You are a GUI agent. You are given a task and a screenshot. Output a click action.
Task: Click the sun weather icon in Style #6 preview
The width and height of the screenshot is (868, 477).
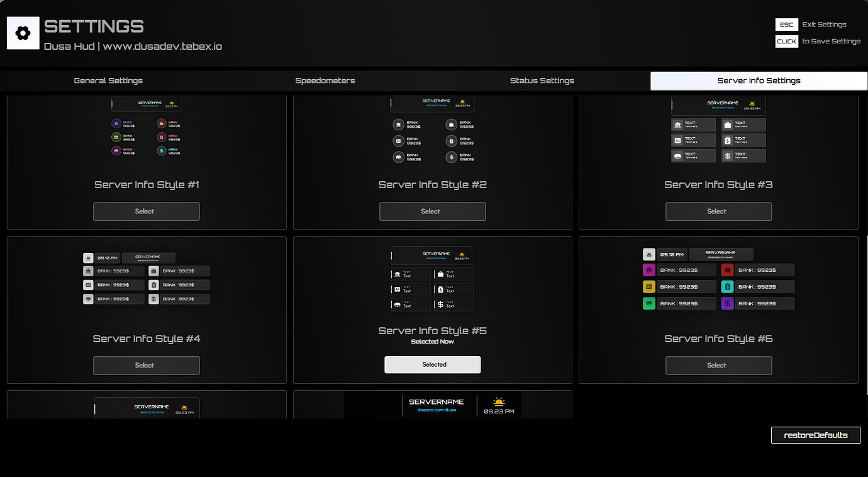coord(648,254)
